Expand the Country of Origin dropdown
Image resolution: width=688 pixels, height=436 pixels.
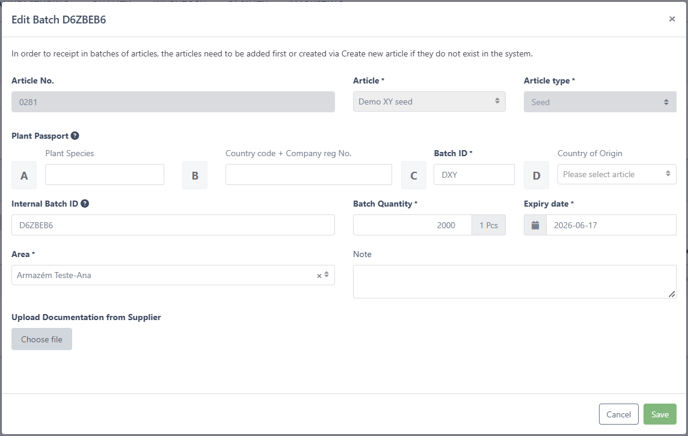click(x=616, y=174)
